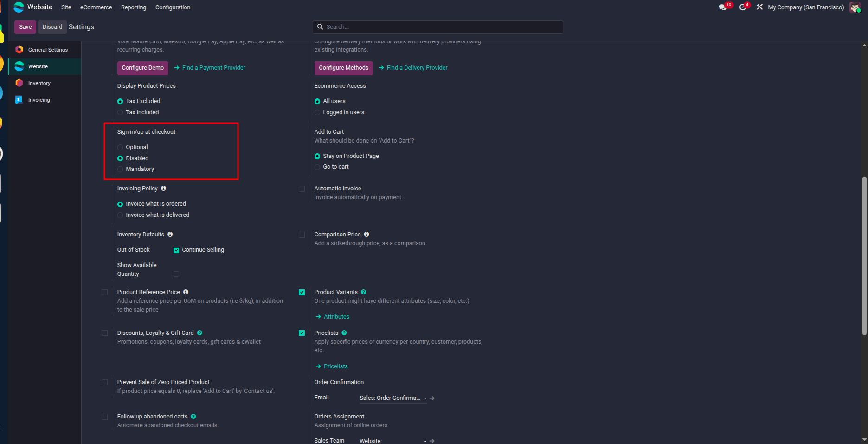
Task: Open Follow up abandoned carts help icon
Action: [193, 417]
